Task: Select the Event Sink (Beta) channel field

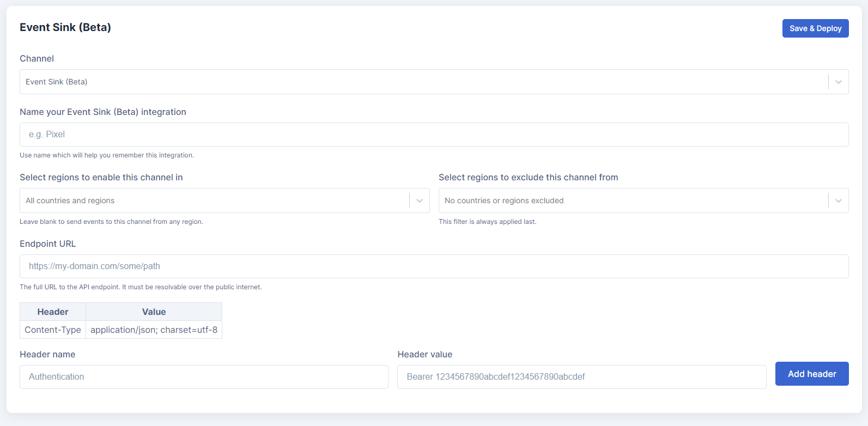Action: (434, 82)
